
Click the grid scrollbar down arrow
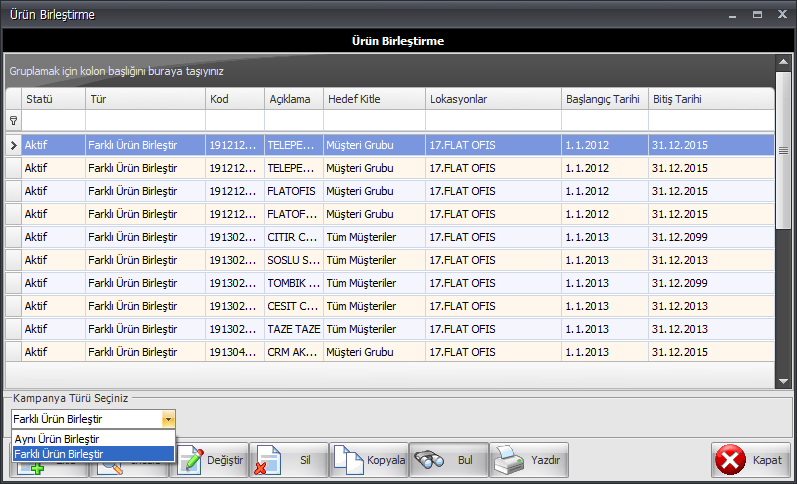point(784,380)
